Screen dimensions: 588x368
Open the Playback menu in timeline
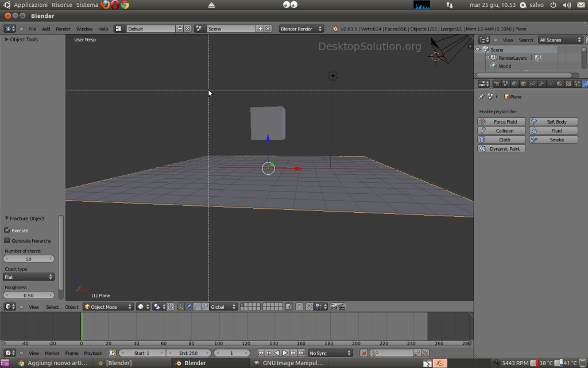pyautogui.click(x=93, y=353)
